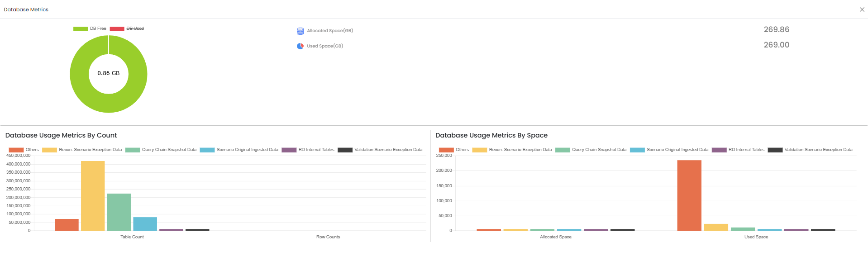Toggle Others legend in Metrics By Count
Viewport: 868px width, 256px height.
click(x=24, y=150)
